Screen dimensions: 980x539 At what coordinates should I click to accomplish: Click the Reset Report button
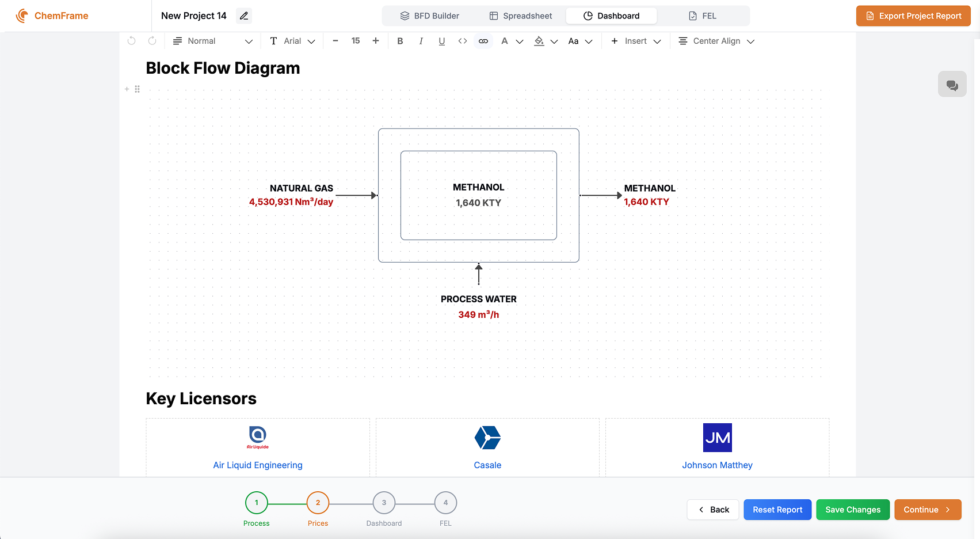777,510
